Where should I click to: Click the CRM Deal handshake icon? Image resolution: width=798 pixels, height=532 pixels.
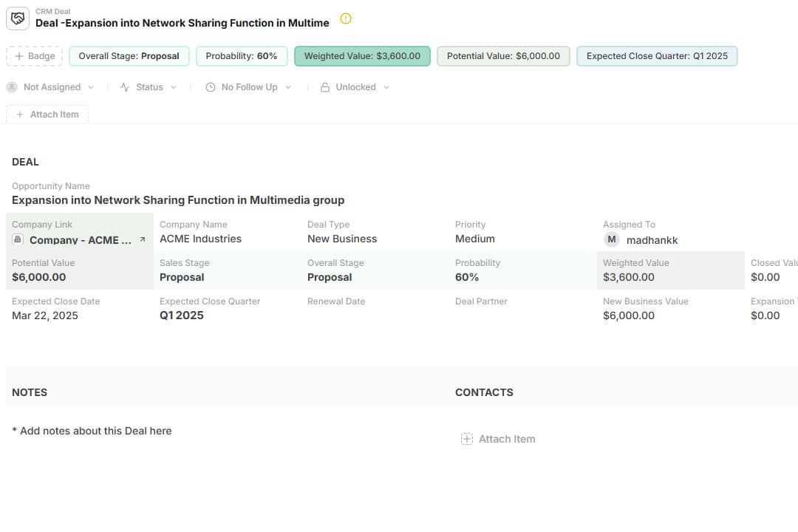[x=18, y=18]
